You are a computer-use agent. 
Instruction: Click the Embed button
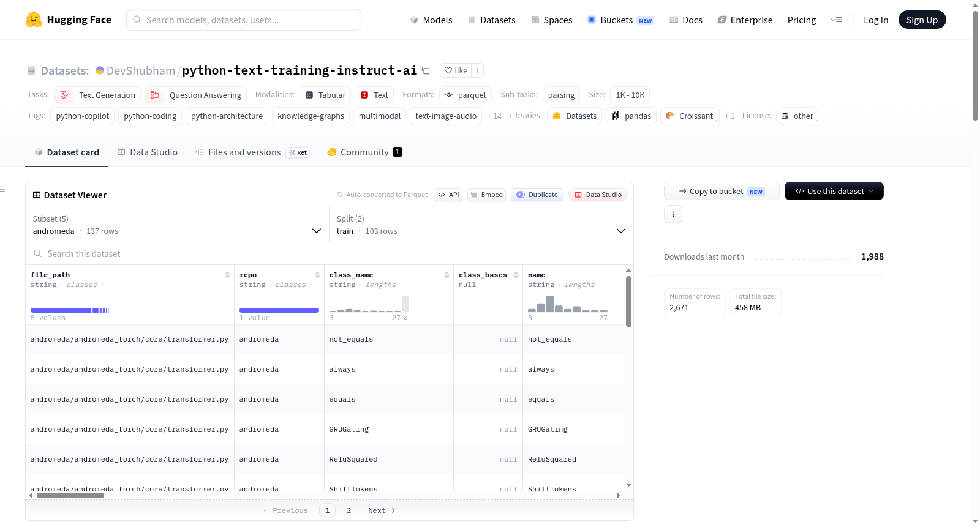(487, 195)
